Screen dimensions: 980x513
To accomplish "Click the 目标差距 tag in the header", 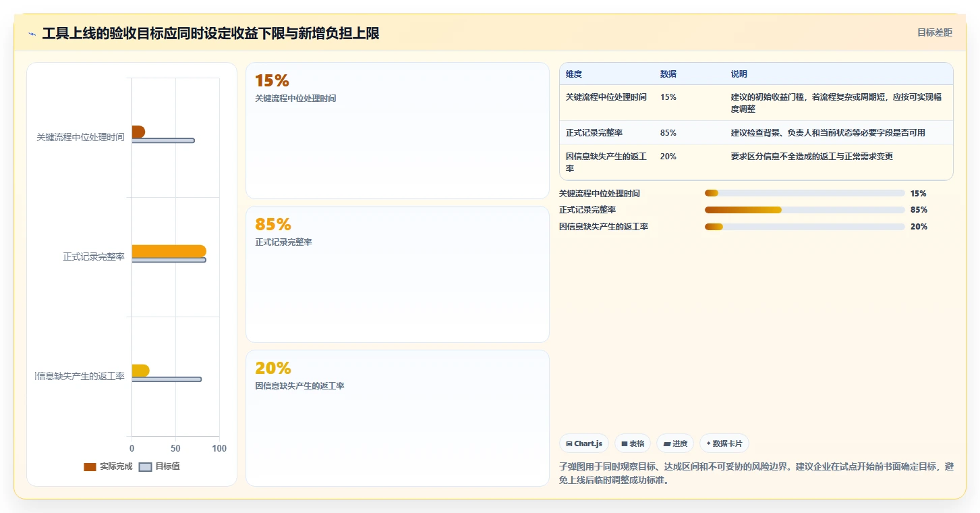I will click(x=934, y=32).
